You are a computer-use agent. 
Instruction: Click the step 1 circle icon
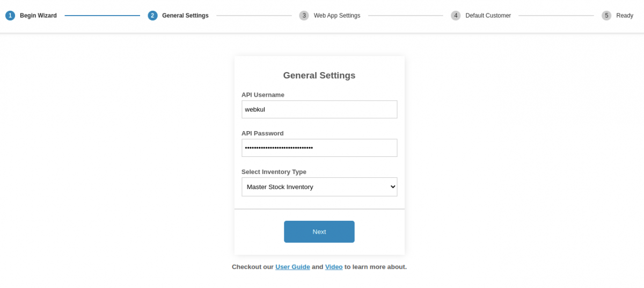tap(10, 16)
